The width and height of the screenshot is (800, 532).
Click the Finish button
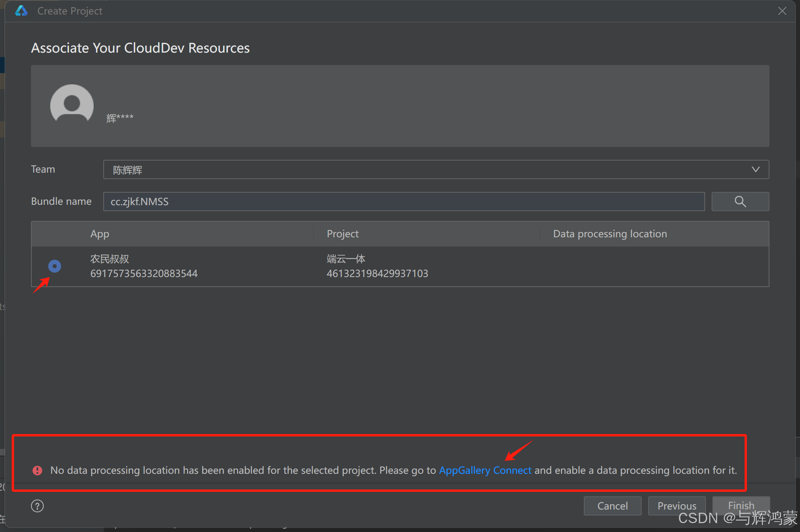[x=741, y=505]
